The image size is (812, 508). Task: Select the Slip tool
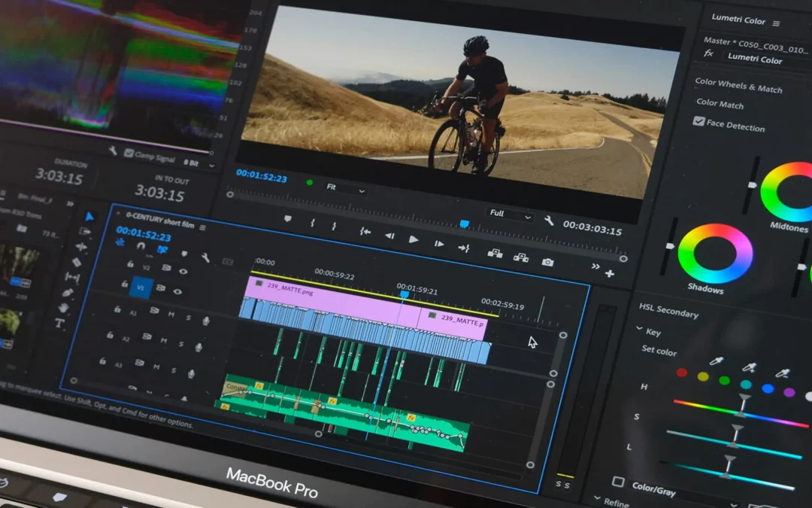pos(72,277)
